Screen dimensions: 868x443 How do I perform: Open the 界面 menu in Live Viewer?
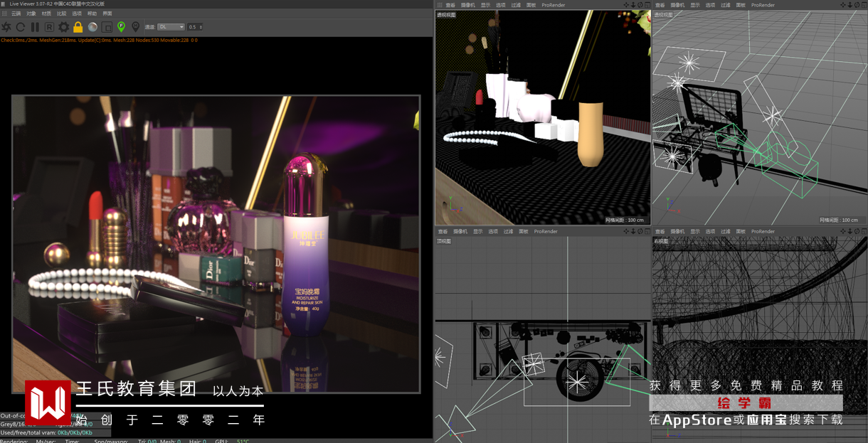107,14
